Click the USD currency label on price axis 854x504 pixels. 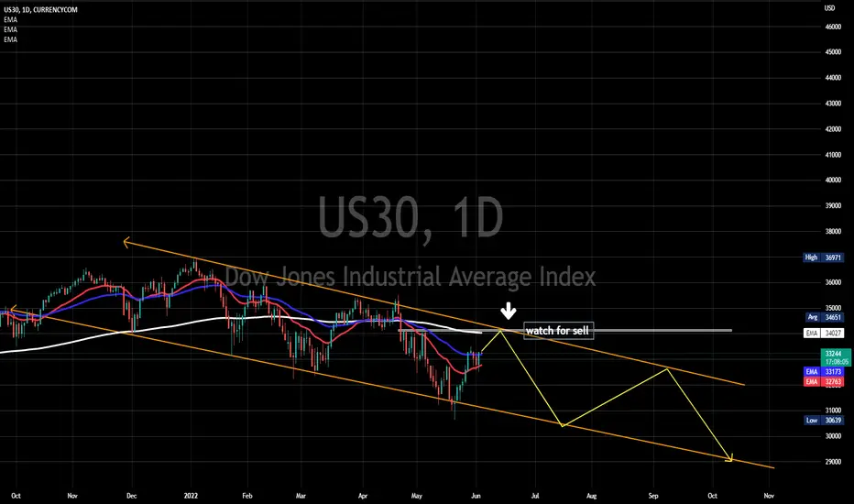(829, 7)
